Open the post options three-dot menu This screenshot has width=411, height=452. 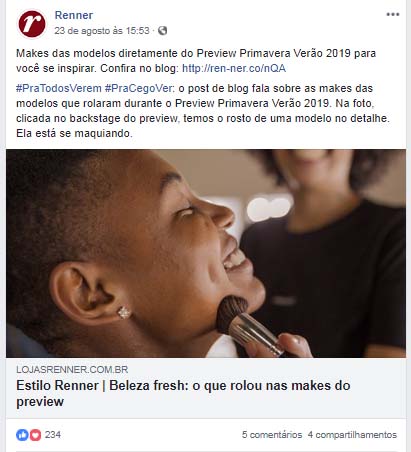393,14
